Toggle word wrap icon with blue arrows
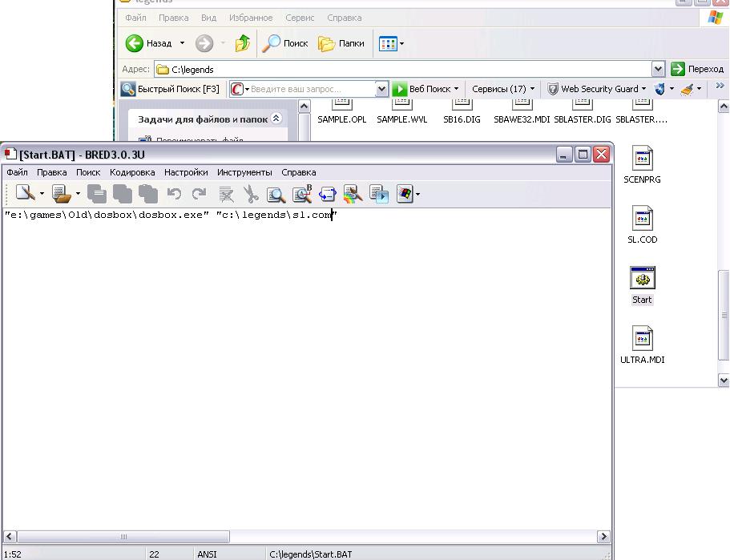The height and width of the screenshot is (560, 730). (327, 194)
